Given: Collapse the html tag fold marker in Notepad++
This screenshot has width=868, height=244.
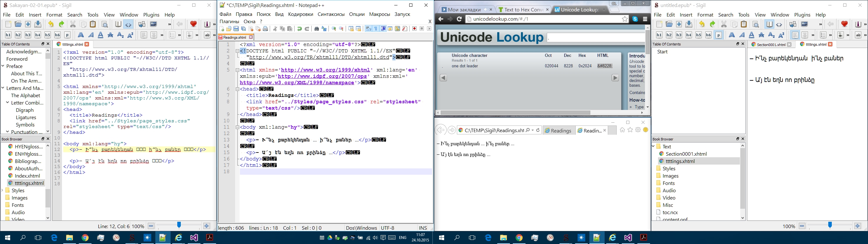Looking at the screenshot, I should [x=237, y=70].
